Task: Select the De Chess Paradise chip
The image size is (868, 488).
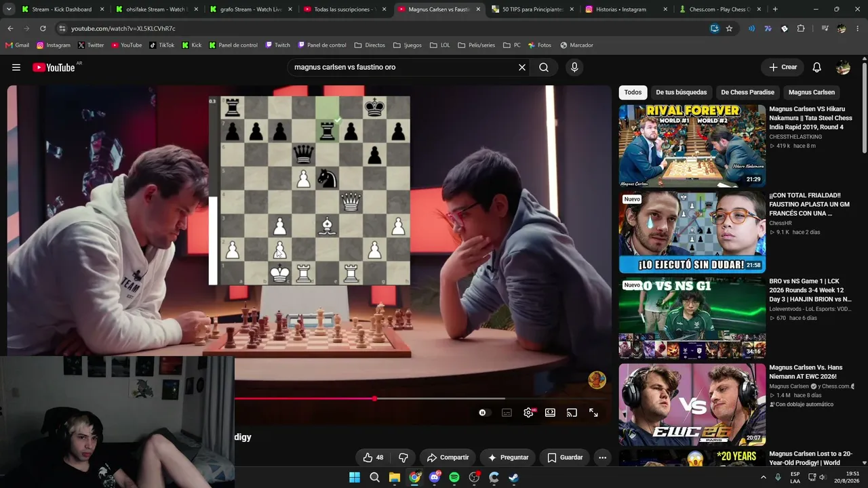Action: pyautogui.click(x=747, y=92)
